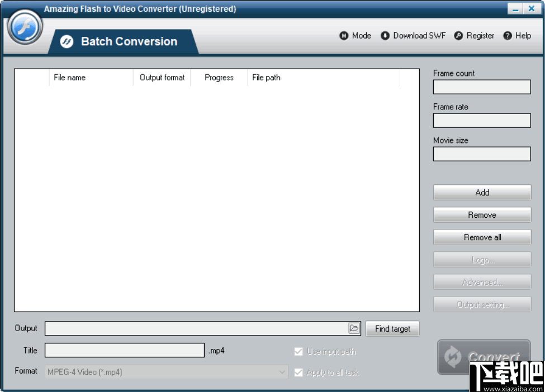Click Find target next to Output field
This screenshot has width=545, height=392.
coord(392,328)
